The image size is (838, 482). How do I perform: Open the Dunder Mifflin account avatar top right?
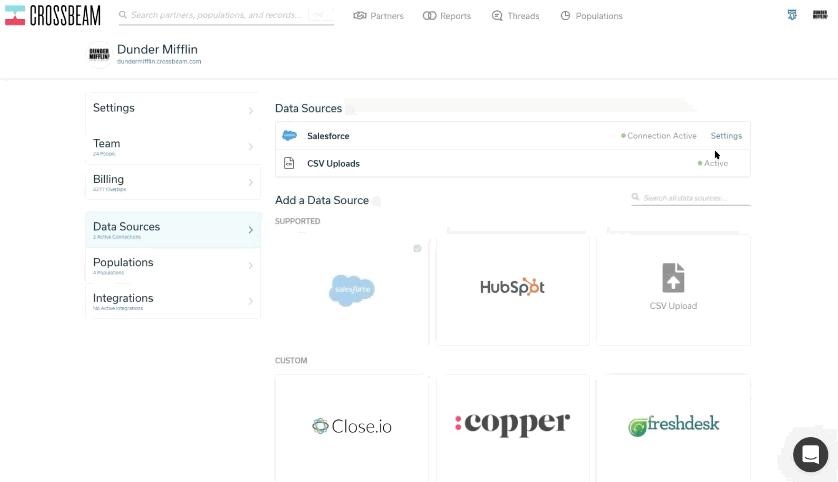[x=820, y=15]
